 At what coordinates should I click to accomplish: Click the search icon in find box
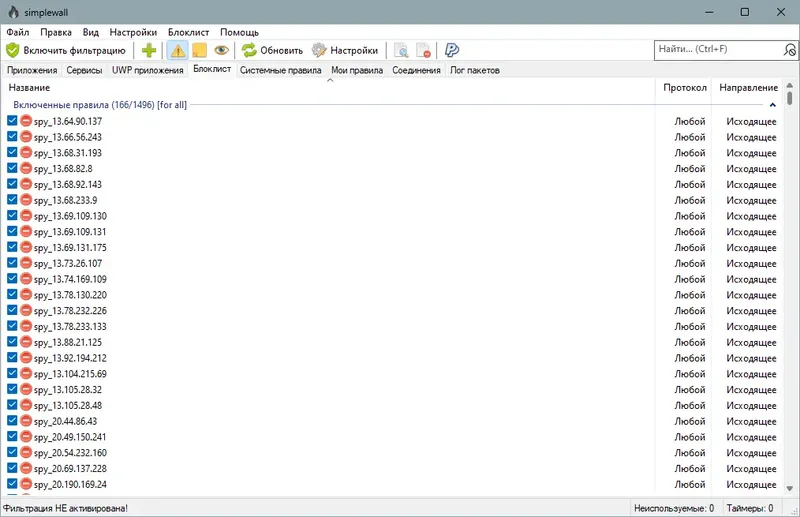(789, 50)
